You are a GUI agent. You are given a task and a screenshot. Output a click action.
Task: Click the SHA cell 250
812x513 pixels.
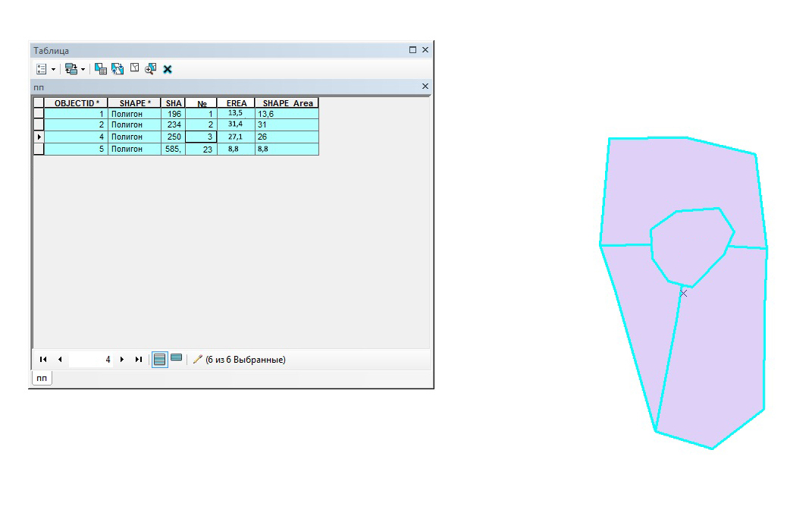(x=174, y=137)
